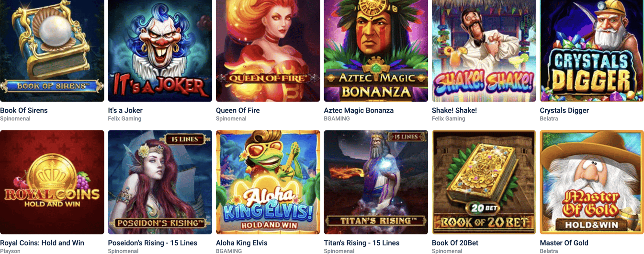Launch the Book Of 20Bet game tile

point(484,182)
